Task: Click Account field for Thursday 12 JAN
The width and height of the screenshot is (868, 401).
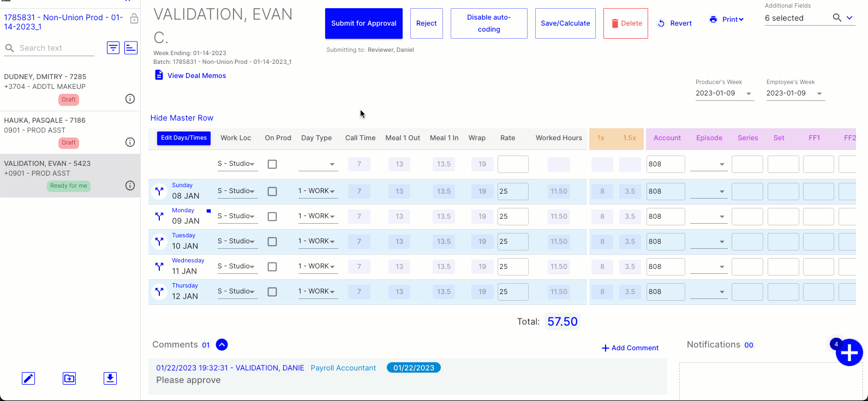Action: tap(666, 292)
